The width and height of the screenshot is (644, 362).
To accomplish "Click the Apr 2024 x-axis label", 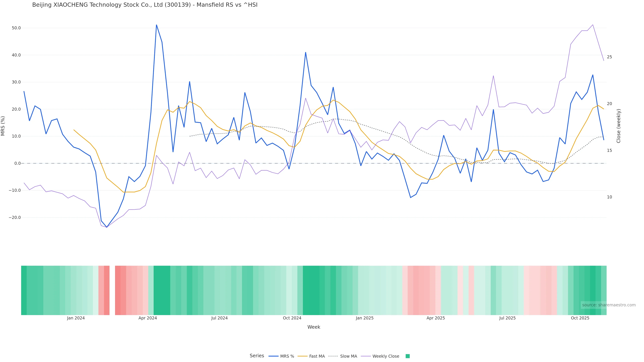I will pos(148,318).
